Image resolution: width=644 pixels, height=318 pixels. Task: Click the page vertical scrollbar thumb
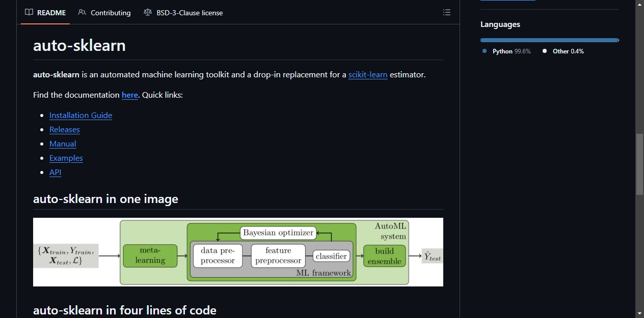(639, 164)
